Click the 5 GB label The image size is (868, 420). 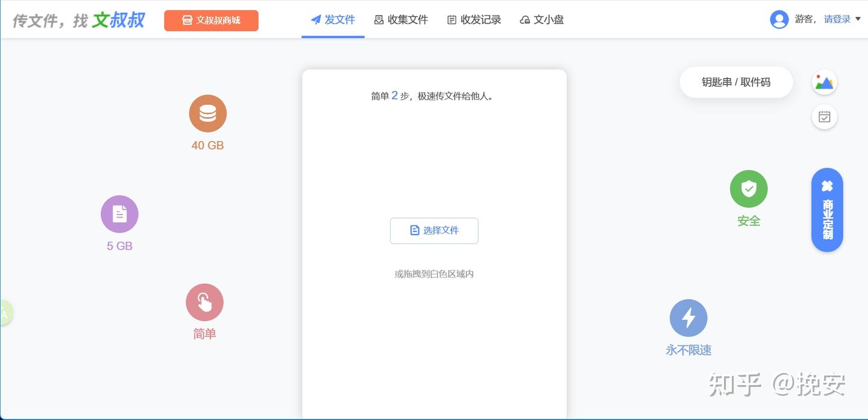click(119, 246)
